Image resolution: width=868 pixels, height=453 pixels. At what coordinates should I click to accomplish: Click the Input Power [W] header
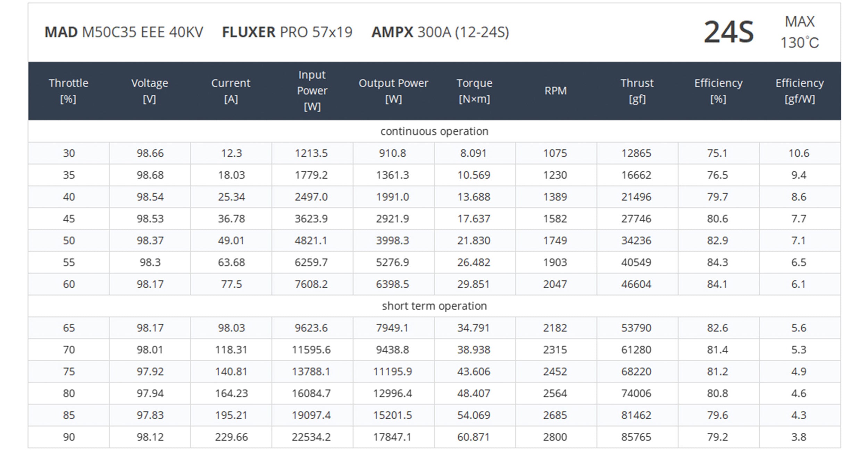312,91
